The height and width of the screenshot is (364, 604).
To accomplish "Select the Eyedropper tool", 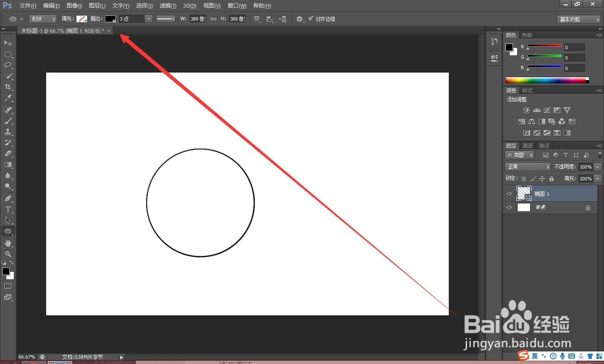I will click(8, 98).
